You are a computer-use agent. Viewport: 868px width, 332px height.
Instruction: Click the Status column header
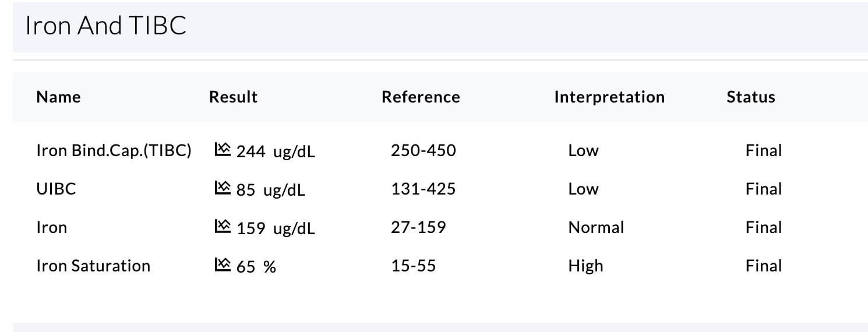point(750,97)
